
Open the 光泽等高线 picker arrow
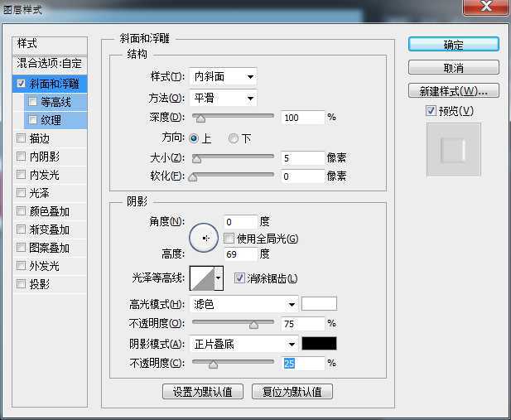click(219, 278)
